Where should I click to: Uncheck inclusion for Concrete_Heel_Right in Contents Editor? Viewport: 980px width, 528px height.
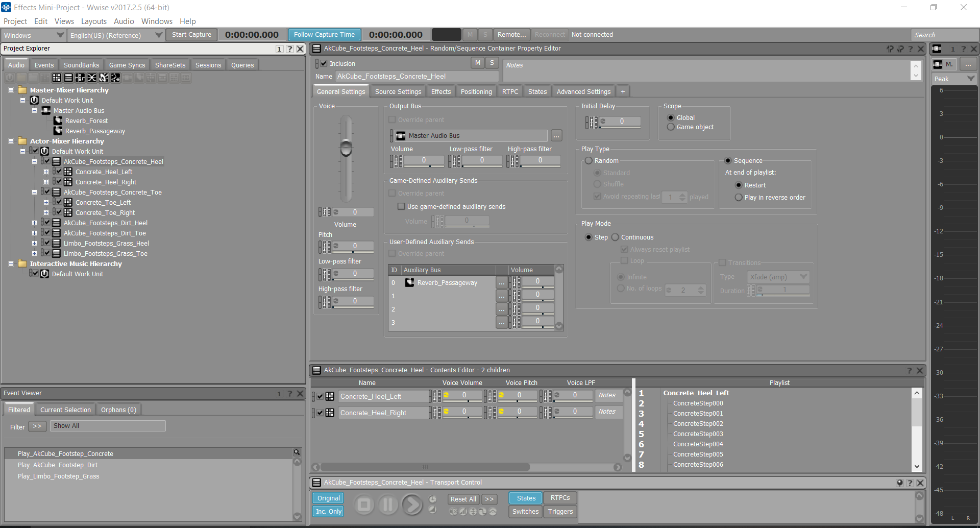click(x=320, y=413)
